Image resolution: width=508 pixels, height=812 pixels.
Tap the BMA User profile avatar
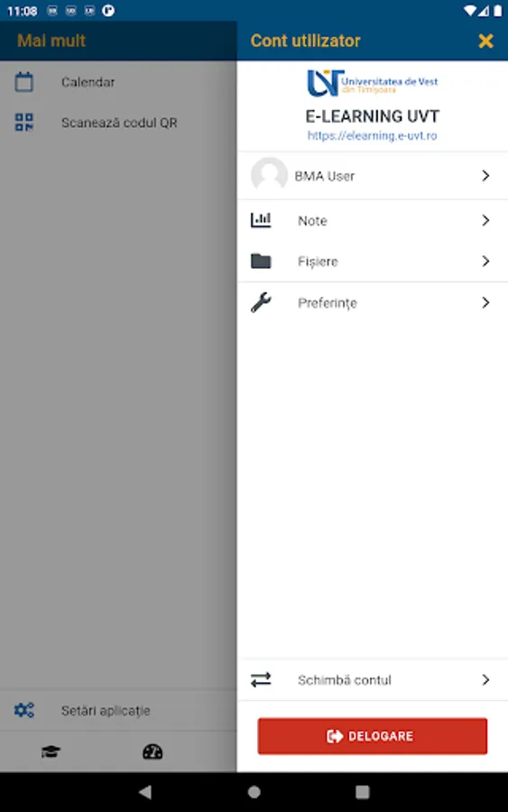(x=269, y=176)
